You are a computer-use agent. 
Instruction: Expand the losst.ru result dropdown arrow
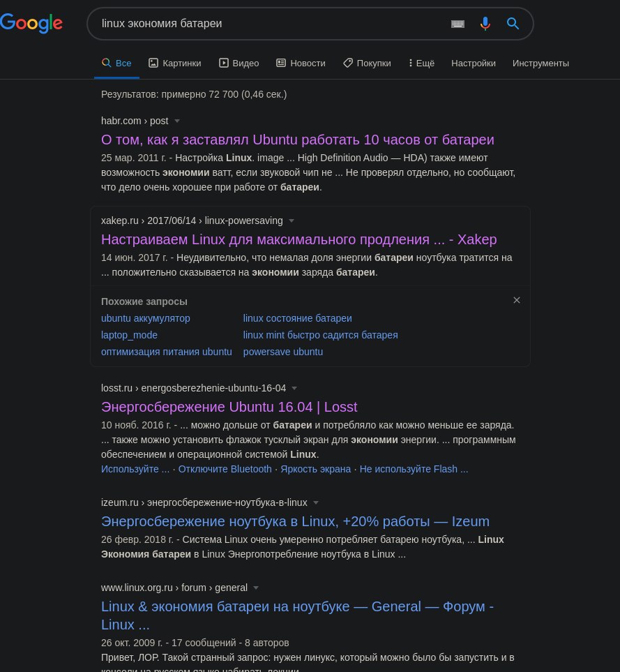[x=294, y=389]
